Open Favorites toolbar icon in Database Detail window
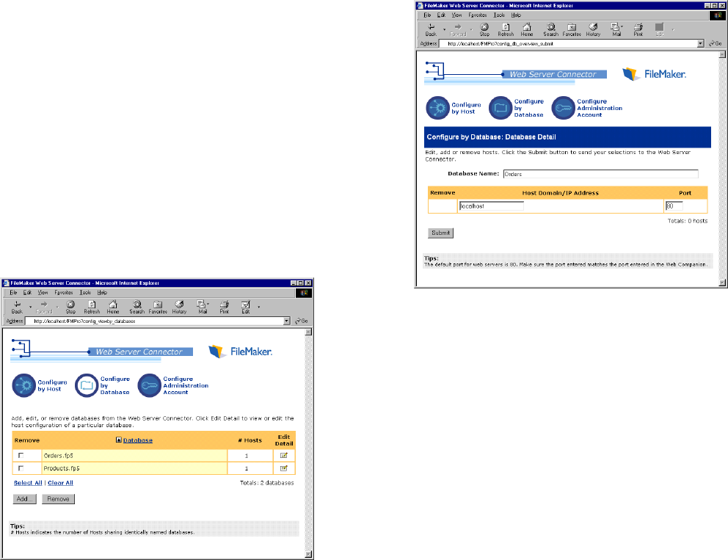 coord(572,29)
